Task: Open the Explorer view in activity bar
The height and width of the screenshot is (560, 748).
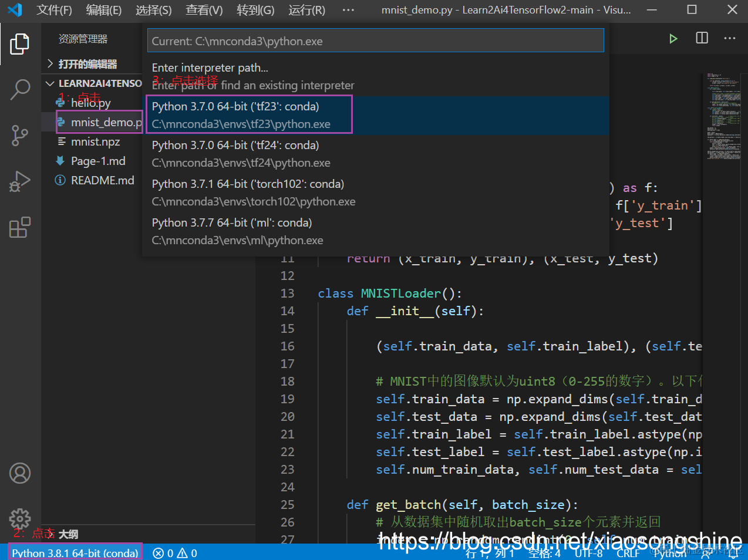Action: click(x=20, y=43)
